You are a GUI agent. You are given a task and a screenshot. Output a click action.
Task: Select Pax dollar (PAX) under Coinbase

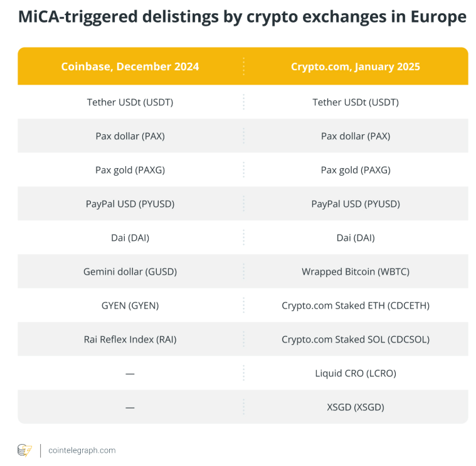[x=130, y=136]
